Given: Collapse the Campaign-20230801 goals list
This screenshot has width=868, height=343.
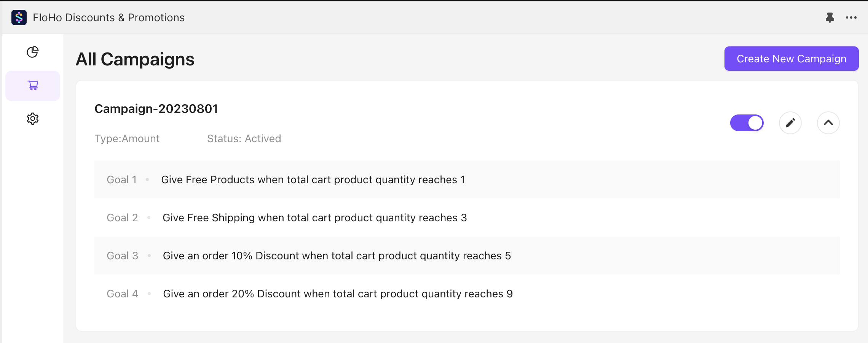Looking at the screenshot, I should pyautogui.click(x=828, y=123).
